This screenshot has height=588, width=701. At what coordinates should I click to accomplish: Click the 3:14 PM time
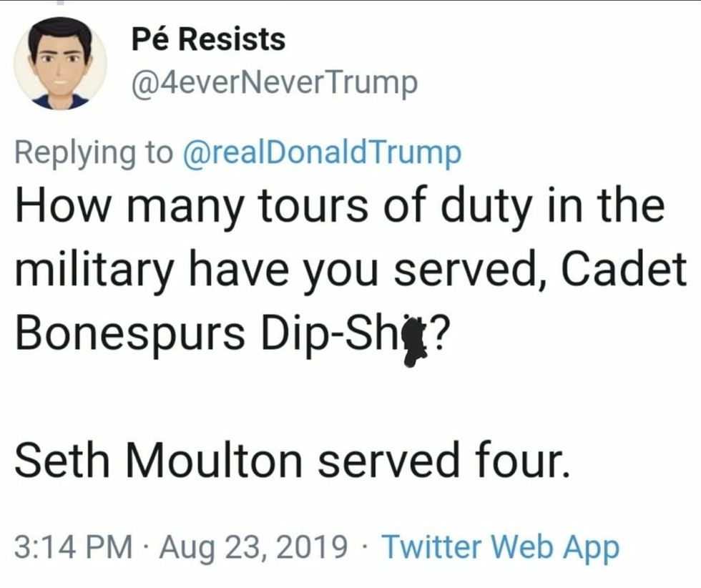(x=74, y=549)
